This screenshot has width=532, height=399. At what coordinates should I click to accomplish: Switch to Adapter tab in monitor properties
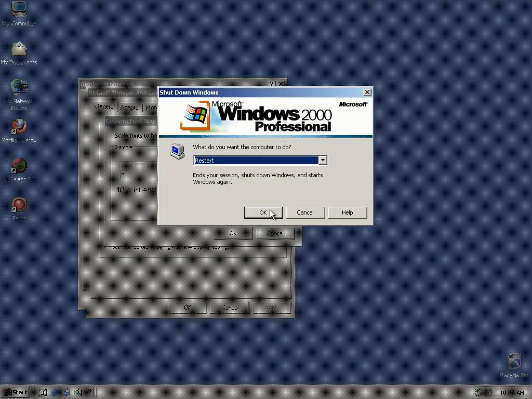tap(130, 108)
